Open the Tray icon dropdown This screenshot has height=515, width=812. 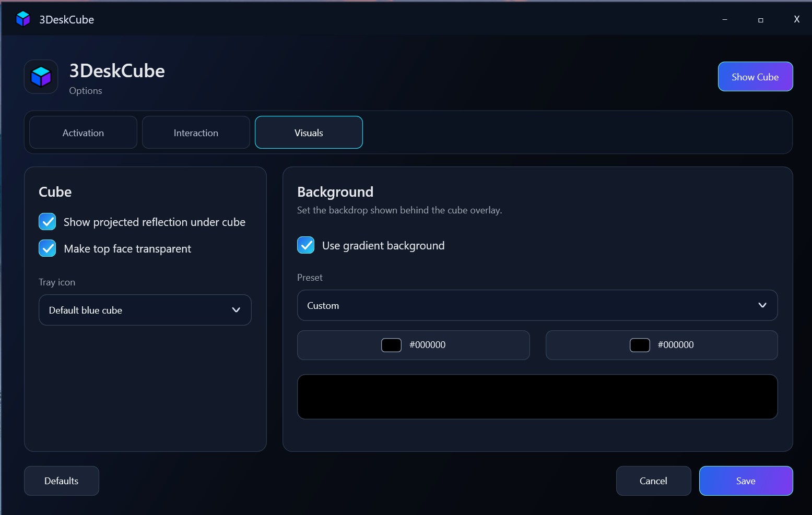(145, 310)
